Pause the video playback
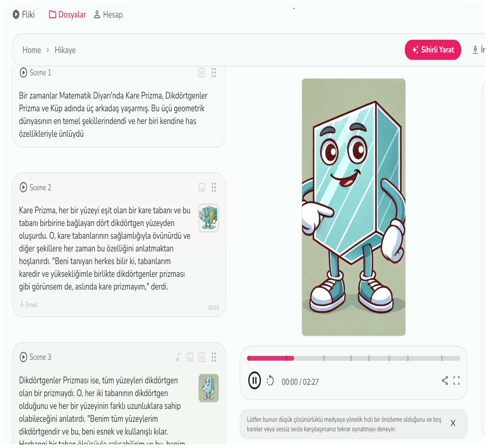 [254, 381]
